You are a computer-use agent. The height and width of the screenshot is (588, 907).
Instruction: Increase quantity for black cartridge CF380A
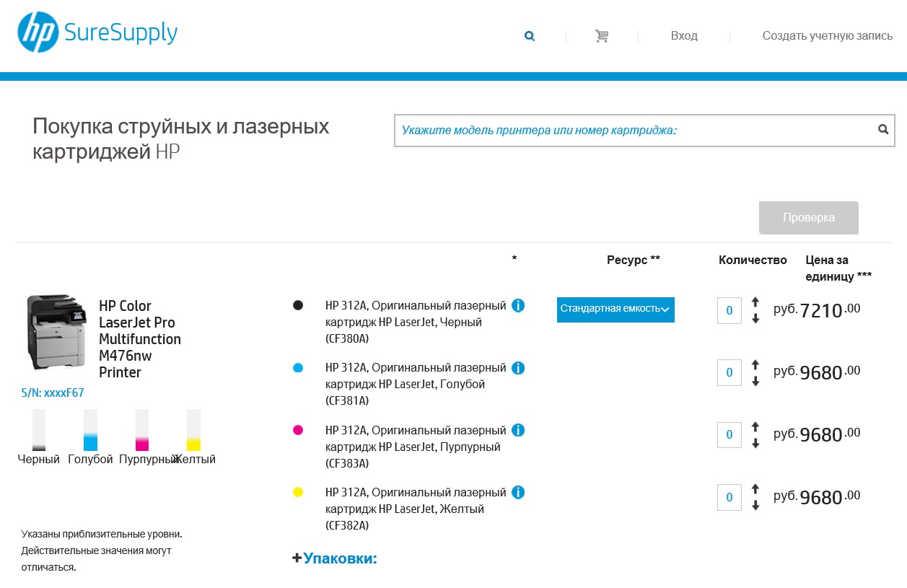755,302
